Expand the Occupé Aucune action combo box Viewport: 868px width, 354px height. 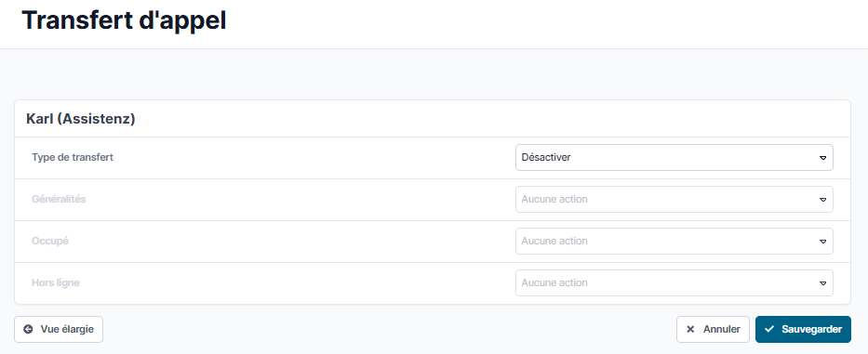click(x=674, y=242)
